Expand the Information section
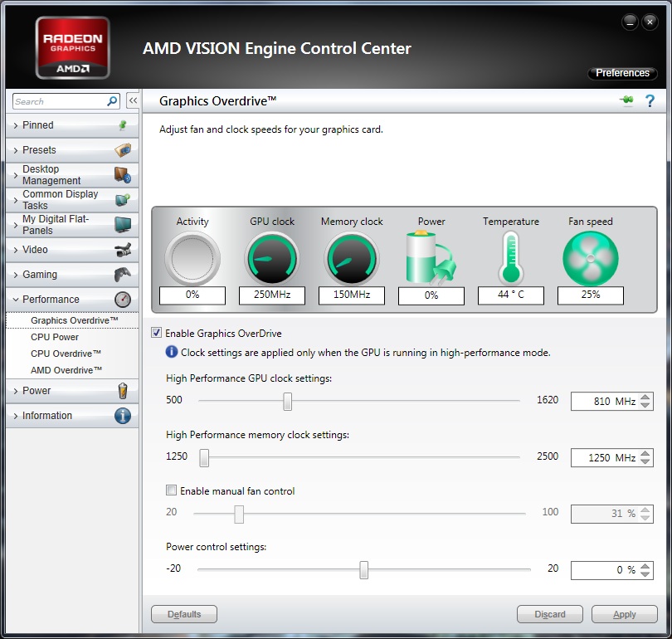This screenshot has height=639, width=672. click(72, 416)
